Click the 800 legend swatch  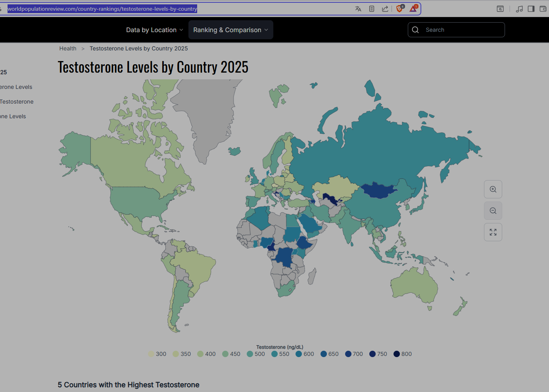(x=397, y=354)
